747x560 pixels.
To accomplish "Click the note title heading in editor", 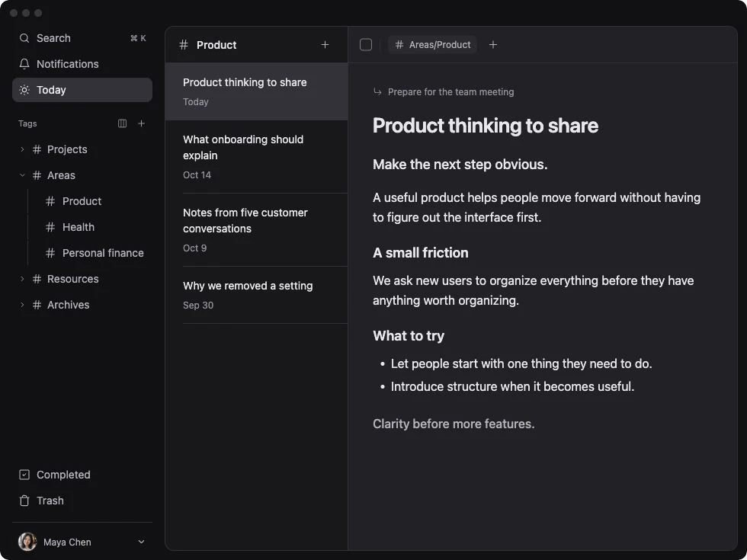I will [x=485, y=126].
